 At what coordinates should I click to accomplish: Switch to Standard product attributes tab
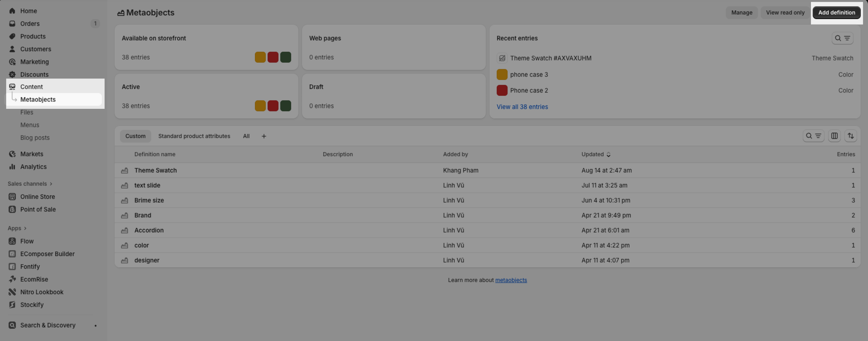[x=194, y=136]
